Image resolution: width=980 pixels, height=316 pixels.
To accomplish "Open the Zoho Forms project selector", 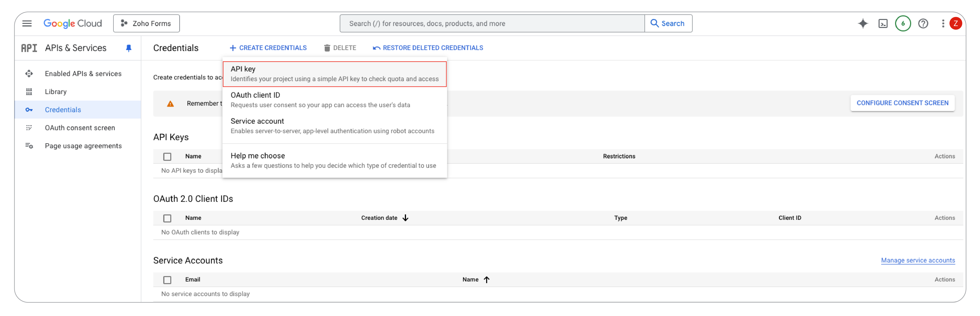I will (146, 24).
